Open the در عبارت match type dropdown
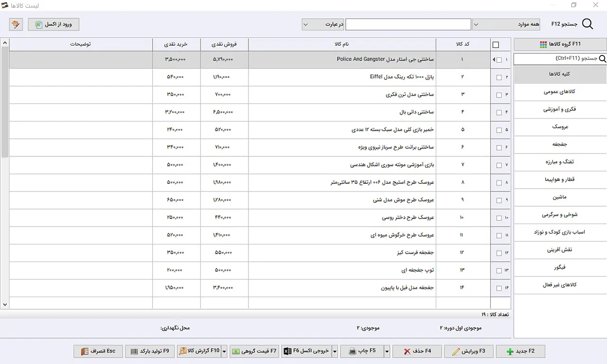 tap(323, 24)
